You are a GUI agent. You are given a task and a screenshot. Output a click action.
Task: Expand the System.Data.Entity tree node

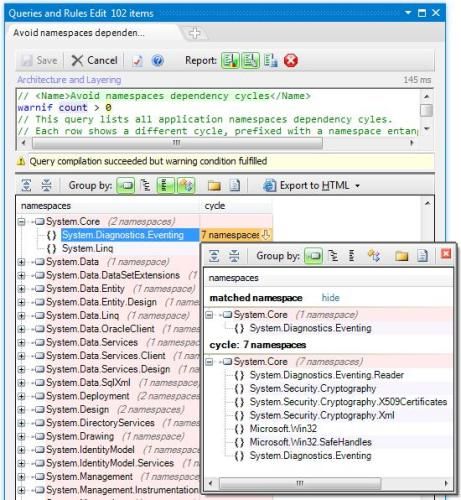[x=22, y=289]
